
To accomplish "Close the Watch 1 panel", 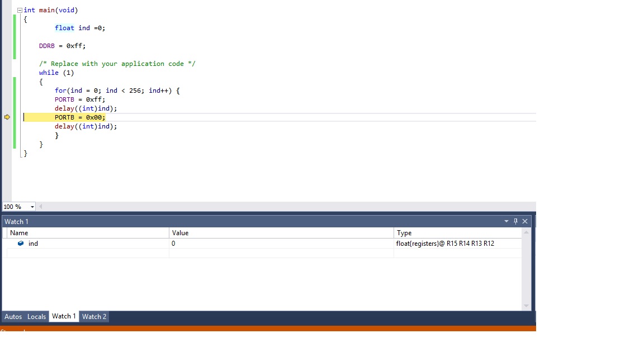I will coord(525,221).
